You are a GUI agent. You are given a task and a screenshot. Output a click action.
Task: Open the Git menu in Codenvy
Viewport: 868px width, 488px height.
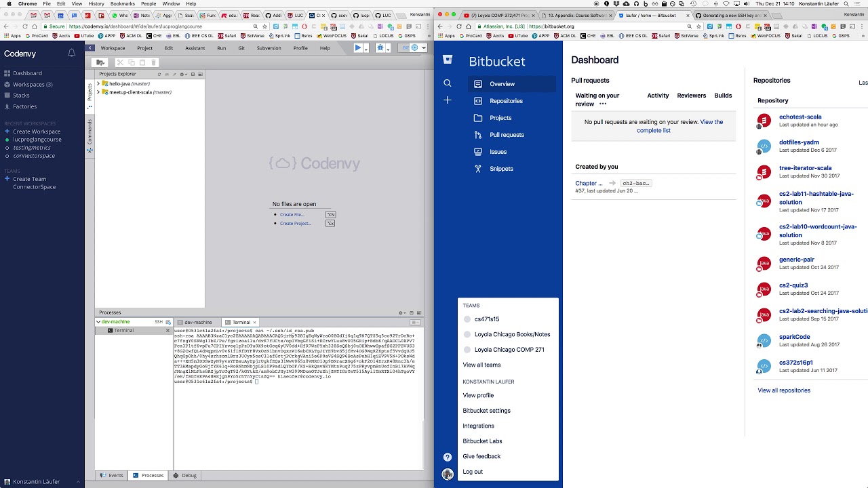tap(241, 48)
